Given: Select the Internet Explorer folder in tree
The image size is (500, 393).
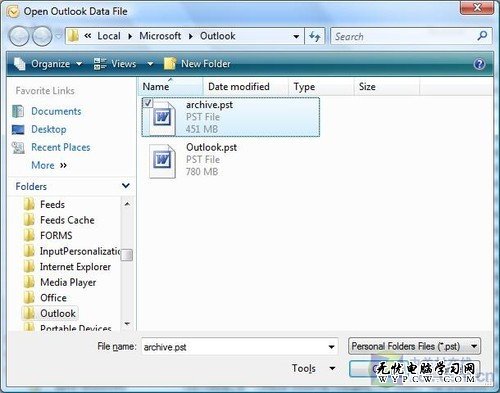Looking at the screenshot, I should (x=75, y=267).
